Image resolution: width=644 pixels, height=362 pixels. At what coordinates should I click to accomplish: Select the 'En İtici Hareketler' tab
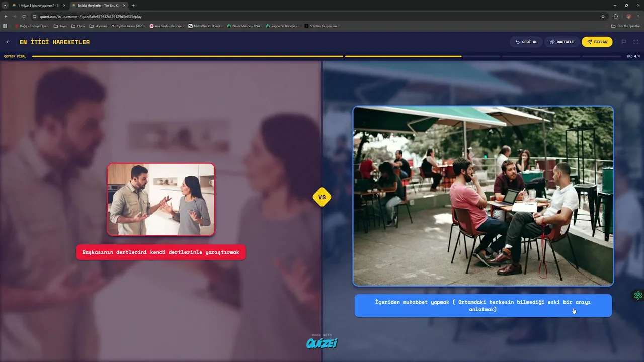(x=99, y=5)
